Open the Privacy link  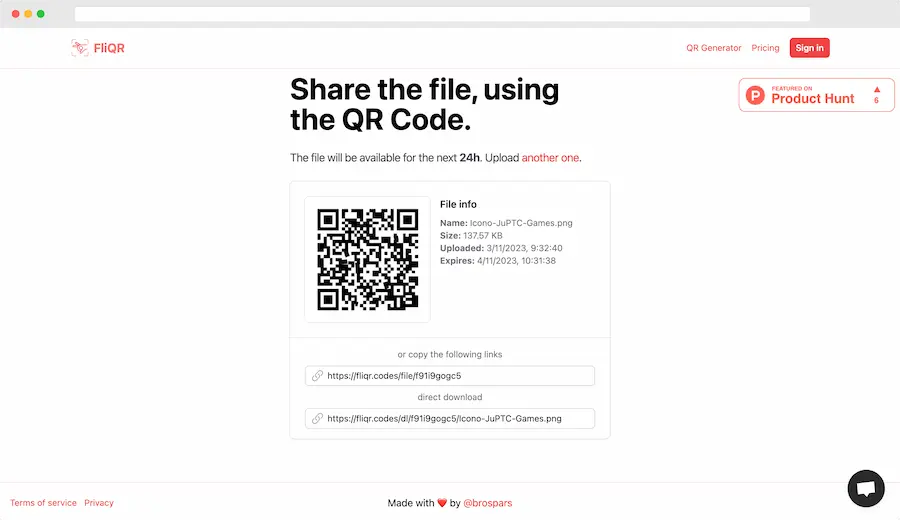pos(99,503)
